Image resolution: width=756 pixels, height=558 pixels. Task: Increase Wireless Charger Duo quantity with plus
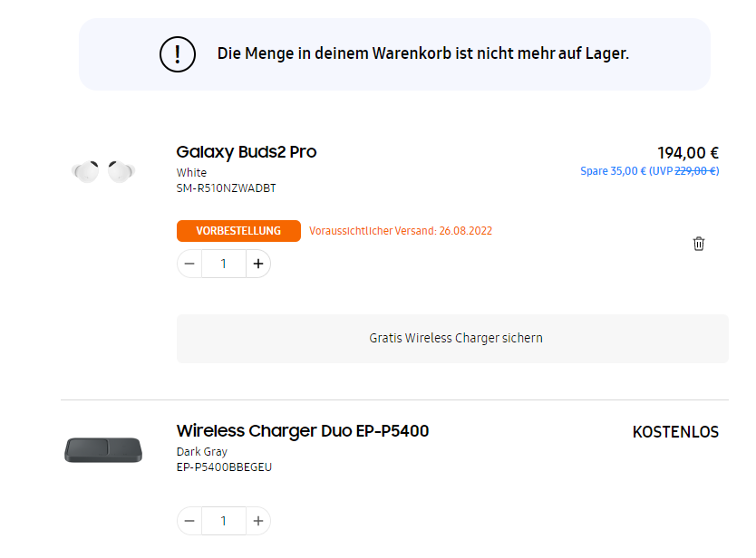pyautogui.click(x=258, y=521)
